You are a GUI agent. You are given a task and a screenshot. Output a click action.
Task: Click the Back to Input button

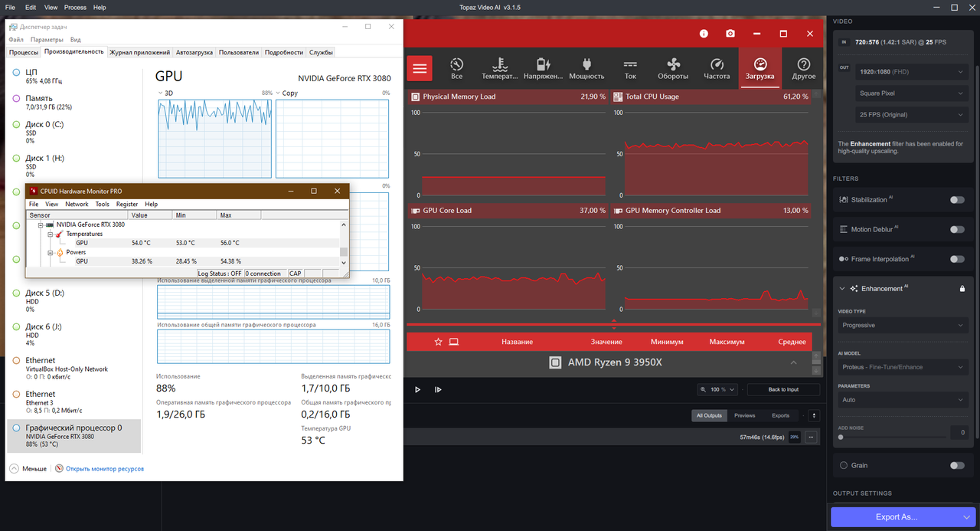click(783, 389)
